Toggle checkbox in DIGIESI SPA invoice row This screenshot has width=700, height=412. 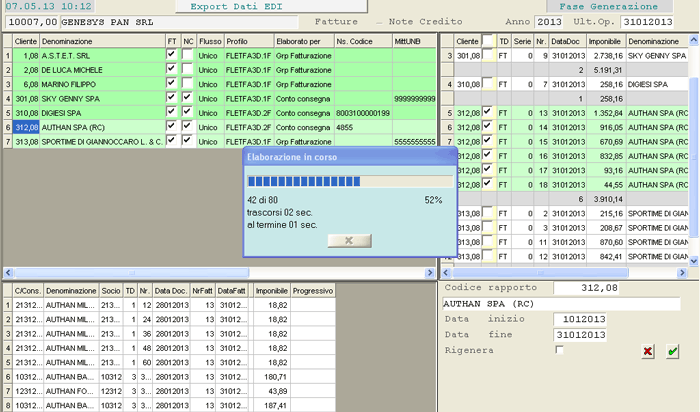click(488, 83)
